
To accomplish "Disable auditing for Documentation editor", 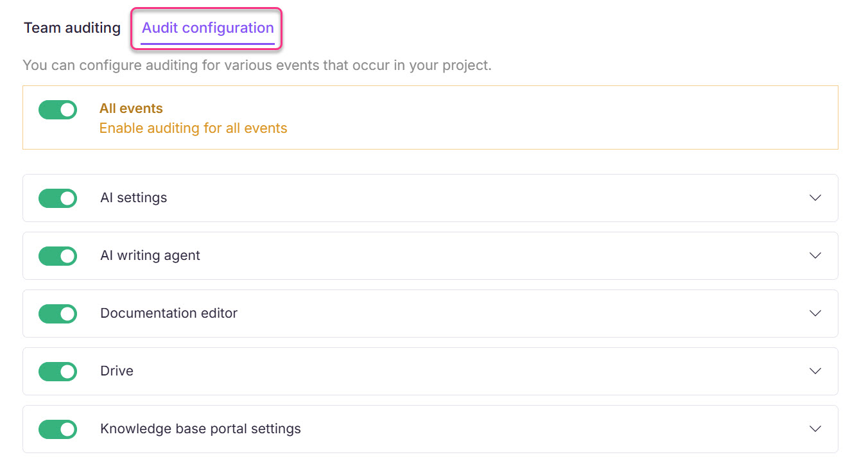I will 57,313.
